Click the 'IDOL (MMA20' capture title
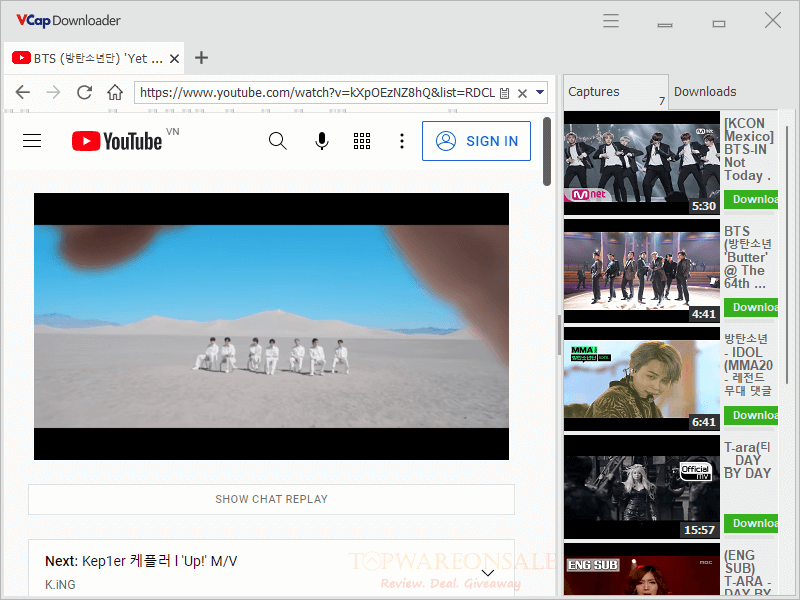The image size is (800, 600). pos(748,365)
